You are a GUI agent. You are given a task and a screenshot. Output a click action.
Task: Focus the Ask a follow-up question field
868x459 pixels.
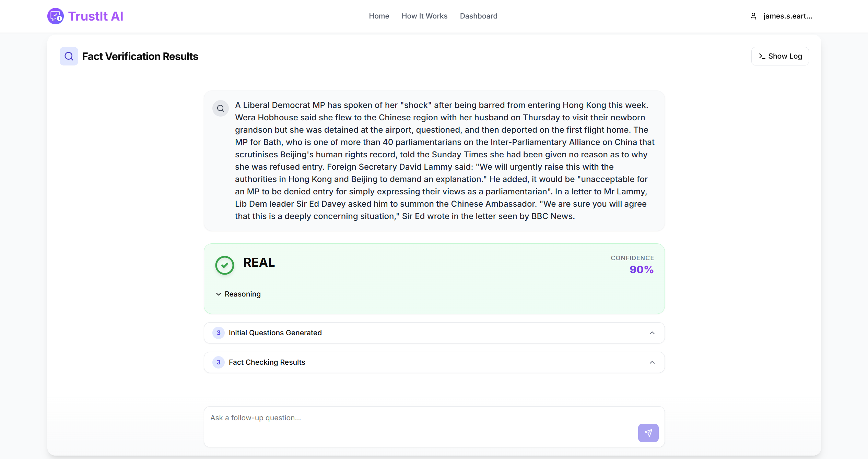[434, 427]
